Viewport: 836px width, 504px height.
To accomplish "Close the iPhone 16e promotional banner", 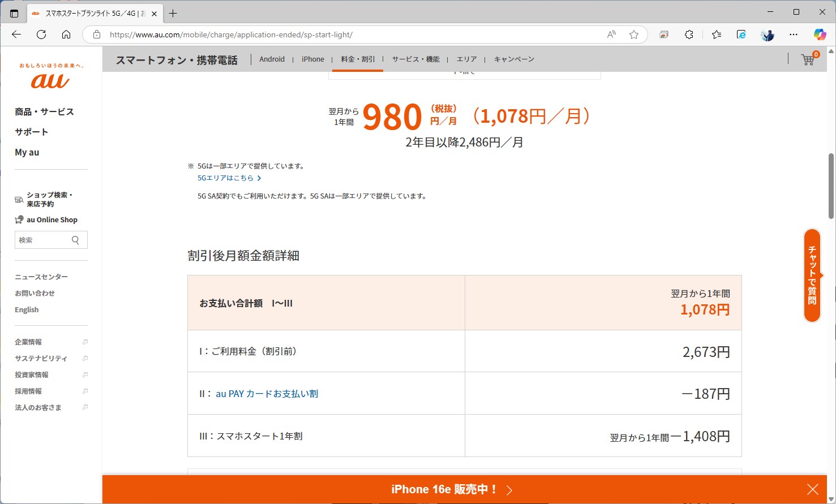I will click(x=813, y=489).
